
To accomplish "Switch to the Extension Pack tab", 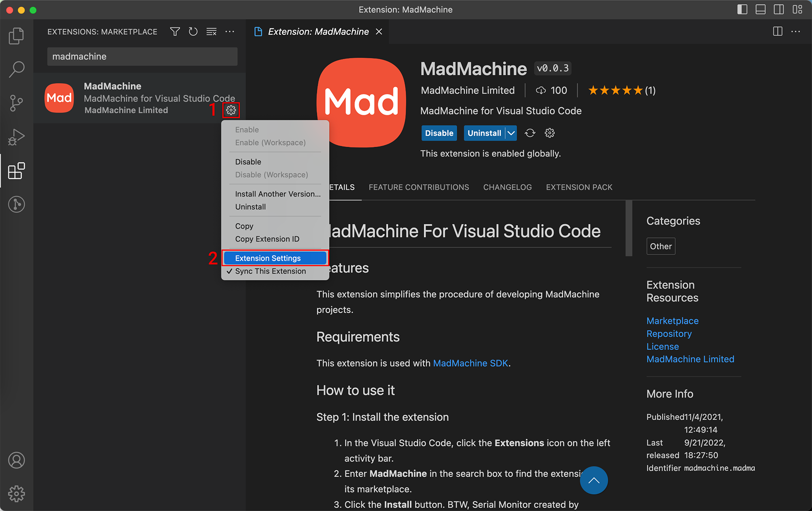I will (579, 187).
